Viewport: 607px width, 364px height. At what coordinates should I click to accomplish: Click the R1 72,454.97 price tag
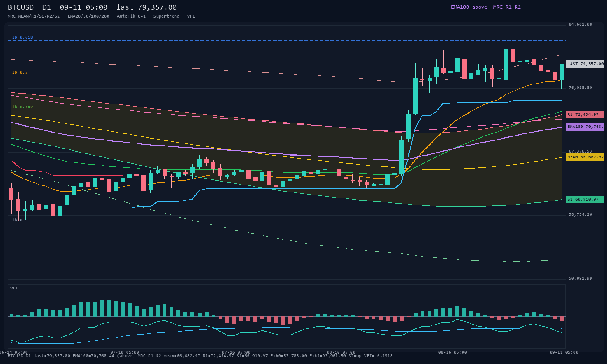pyautogui.click(x=585, y=114)
